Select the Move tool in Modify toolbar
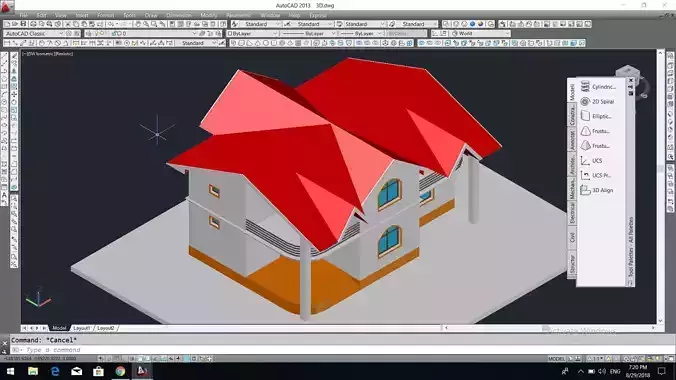The height and width of the screenshot is (380, 676). click(14, 94)
